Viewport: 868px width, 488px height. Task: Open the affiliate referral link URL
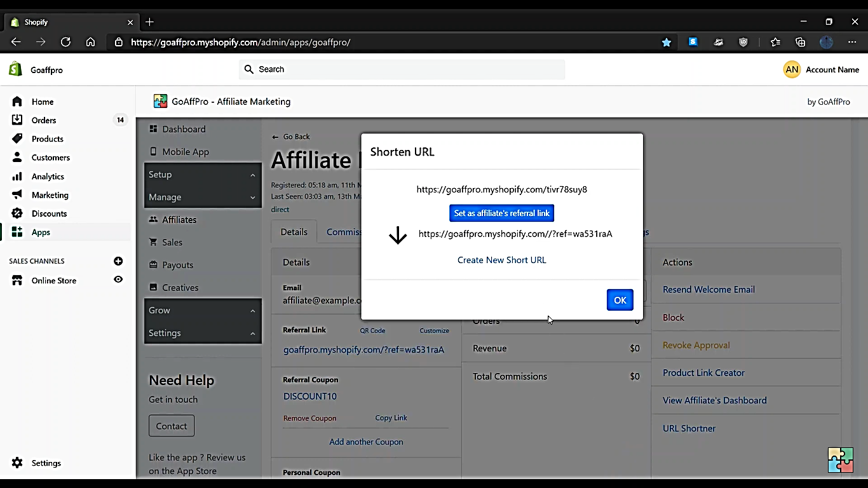[364, 349]
